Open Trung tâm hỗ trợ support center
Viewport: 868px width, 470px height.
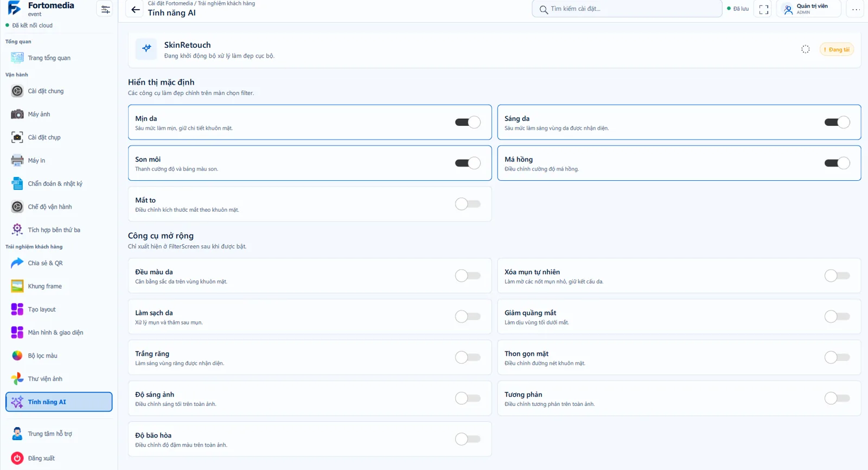click(59, 434)
